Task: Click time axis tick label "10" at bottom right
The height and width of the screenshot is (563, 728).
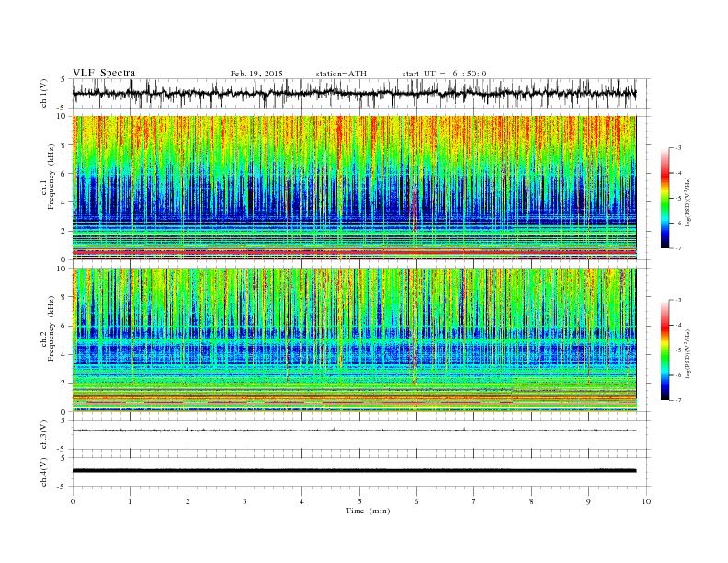Action: coord(646,501)
